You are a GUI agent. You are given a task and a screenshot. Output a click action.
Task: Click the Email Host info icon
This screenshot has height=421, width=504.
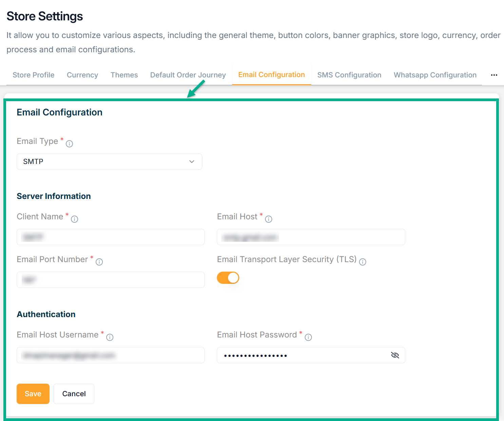coord(268,219)
